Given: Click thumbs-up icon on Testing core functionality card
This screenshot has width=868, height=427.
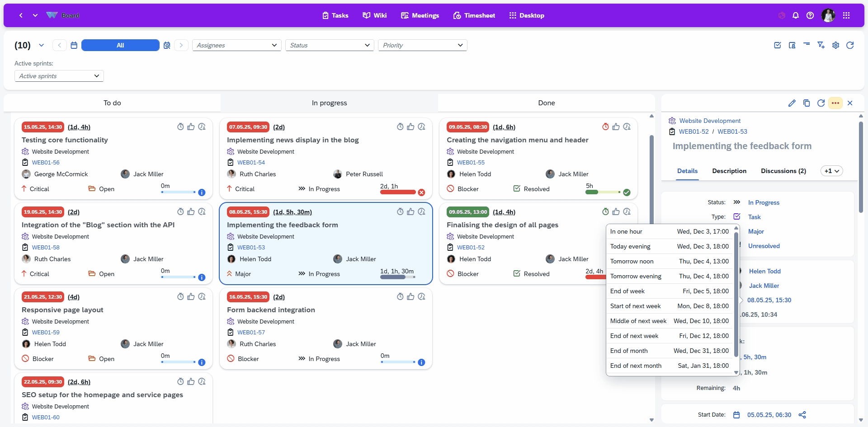Looking at the screenshot, I should 191,127.
